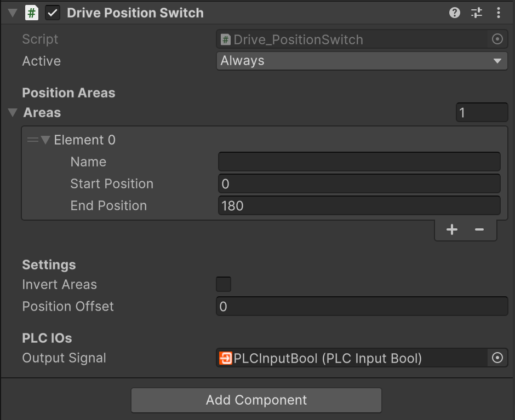Add a new area with plus button
The height and width of the screenshot is (420, 515).
(451, 229)
